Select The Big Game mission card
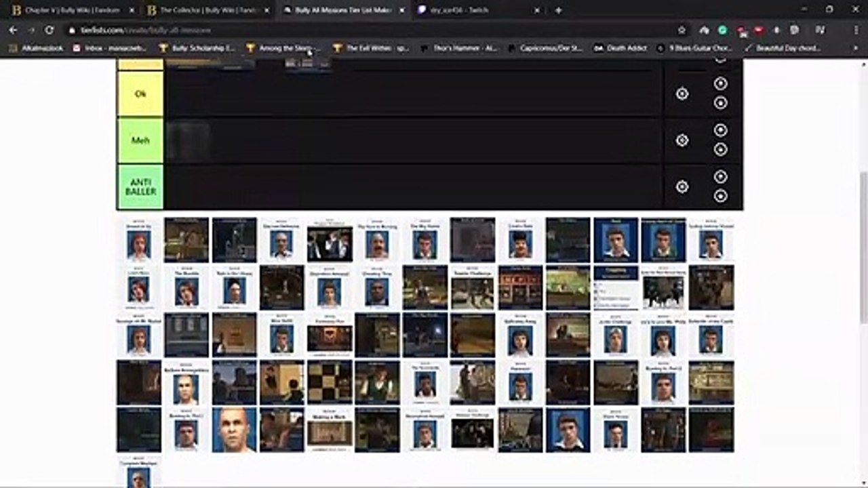 (x=425, y=240)
